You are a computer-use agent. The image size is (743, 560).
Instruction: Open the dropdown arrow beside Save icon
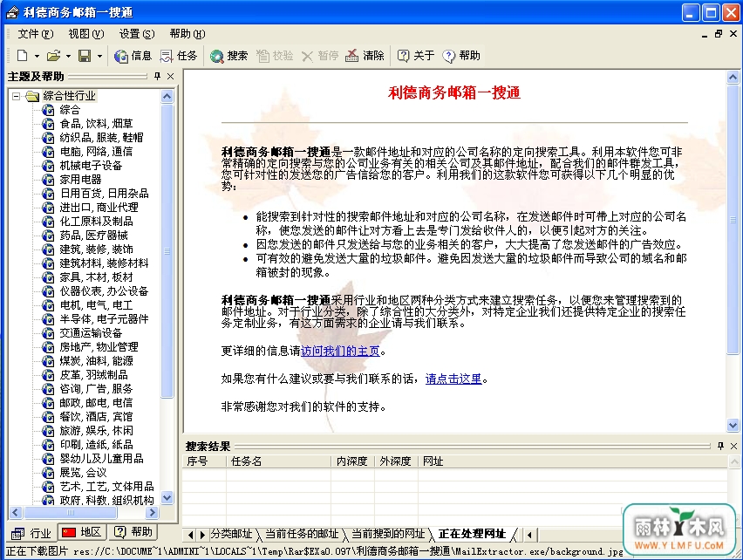tap(99, 57)
